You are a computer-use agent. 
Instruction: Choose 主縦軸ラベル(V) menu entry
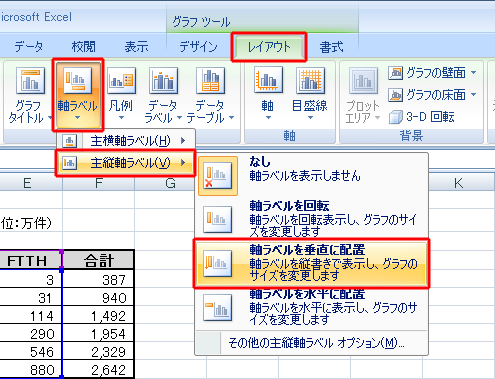(125, 163)
